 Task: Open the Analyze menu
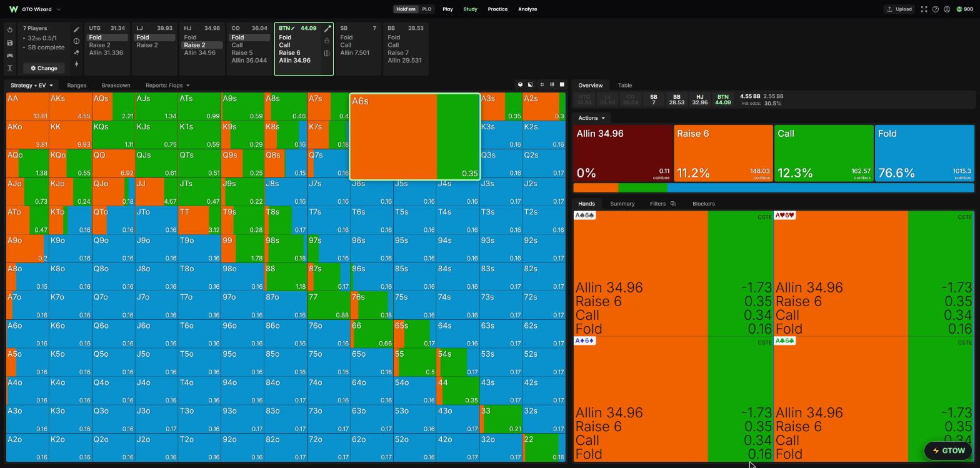pyautogui.click(x=527, y=9)
